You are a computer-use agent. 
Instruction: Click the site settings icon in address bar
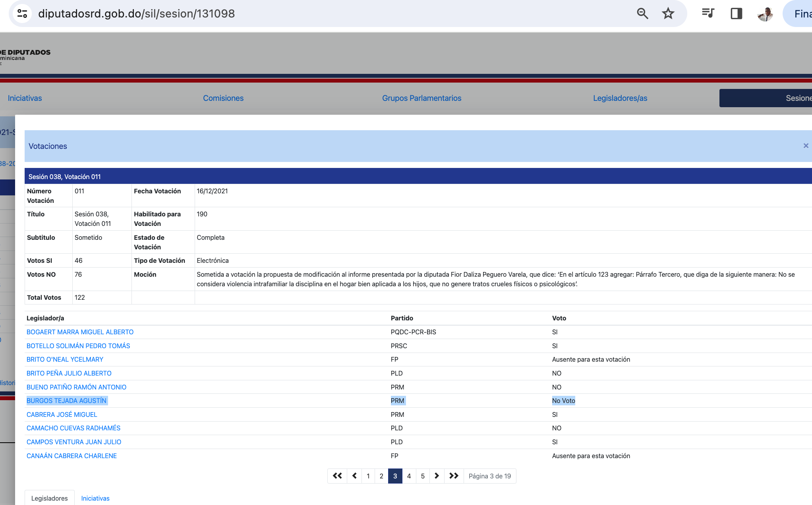pos(22,13)
